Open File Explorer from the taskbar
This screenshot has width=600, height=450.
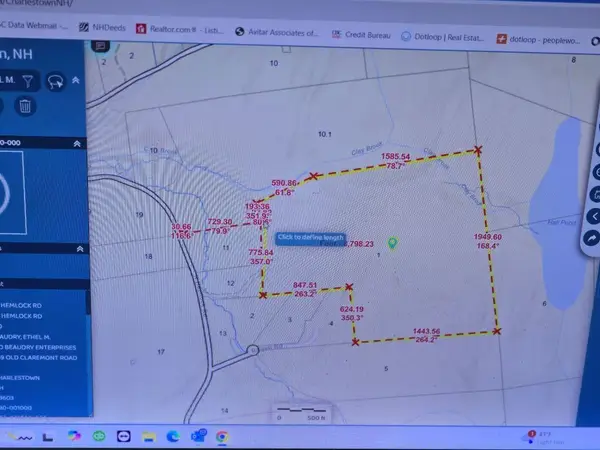coord(147,436)
